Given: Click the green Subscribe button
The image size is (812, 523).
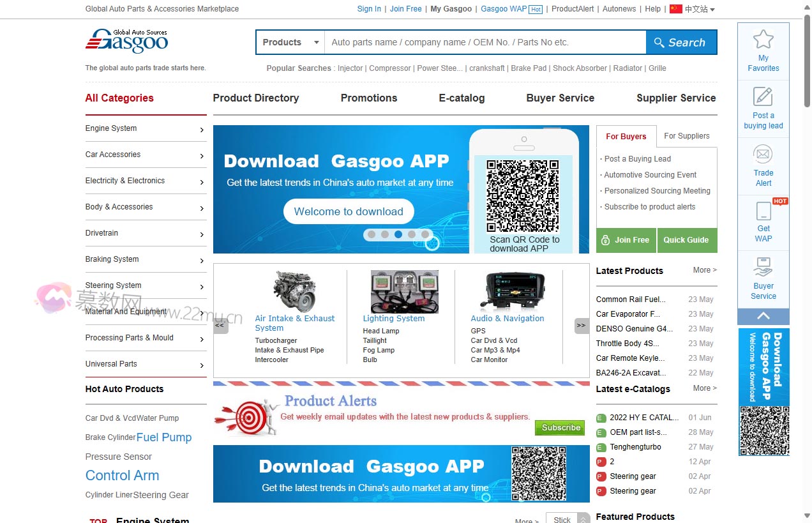Looking at the screenshot, I should (x=561, y=428).
